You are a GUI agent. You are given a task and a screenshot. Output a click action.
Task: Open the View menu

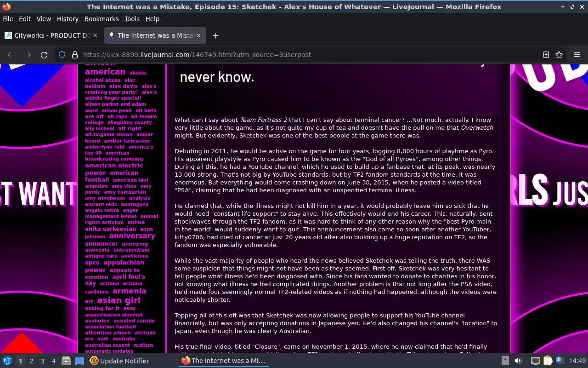pyautogui.click(x=44, y=19)
